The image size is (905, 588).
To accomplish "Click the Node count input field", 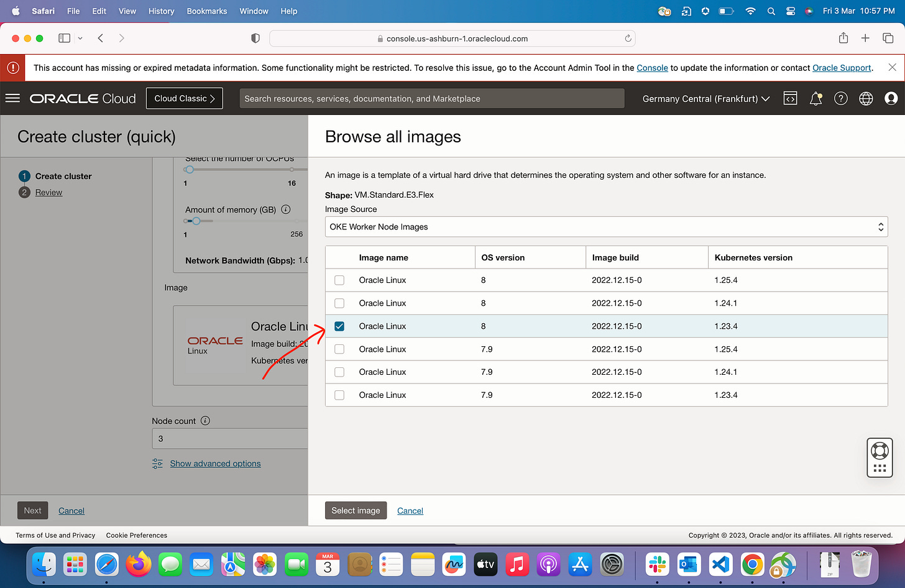I will (230, 439).
